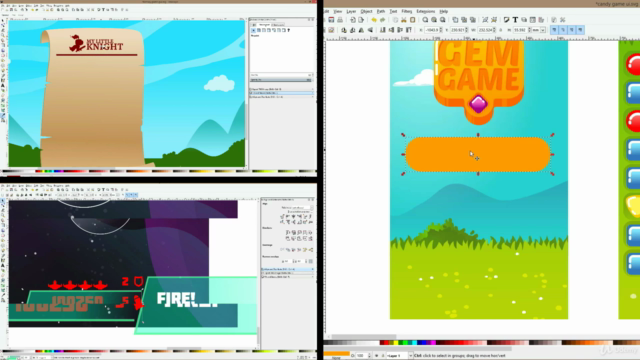Viewport: 640px width, 360px height.
Task: Toggle the move patterns affect button
Action: (x=580, y=30)
